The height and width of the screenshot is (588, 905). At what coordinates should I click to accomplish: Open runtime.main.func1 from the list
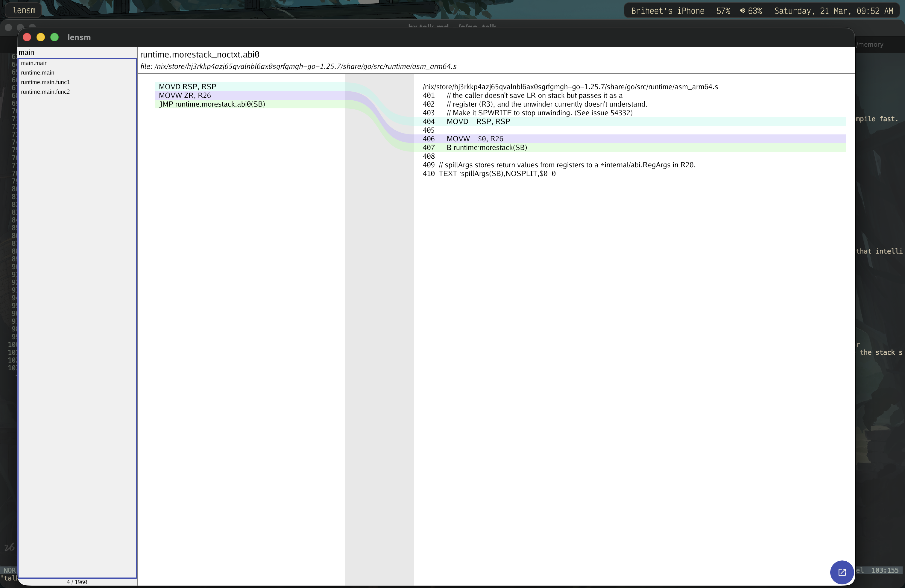click(x=45, y=82)
